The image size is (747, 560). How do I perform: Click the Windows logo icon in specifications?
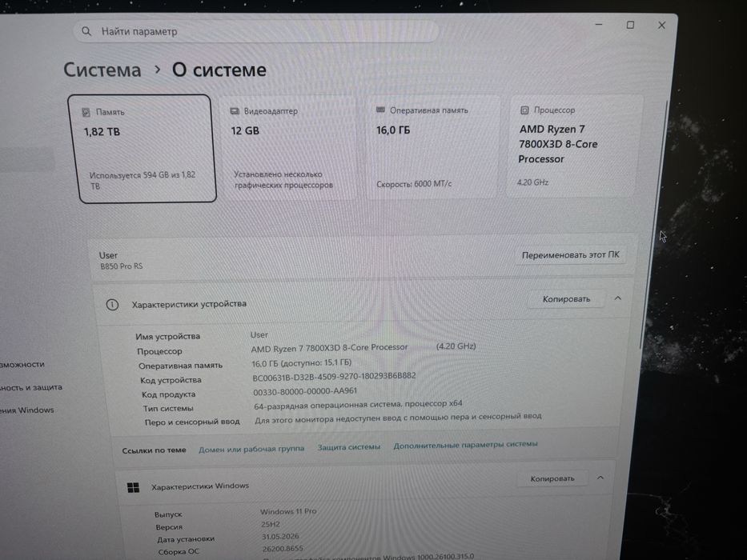click(134, 488)
